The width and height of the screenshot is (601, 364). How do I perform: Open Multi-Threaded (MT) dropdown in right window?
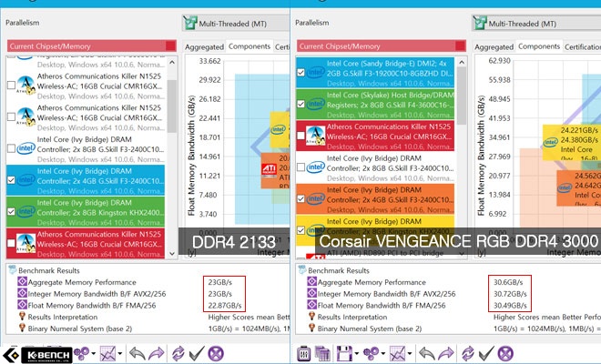coord(536,23)
